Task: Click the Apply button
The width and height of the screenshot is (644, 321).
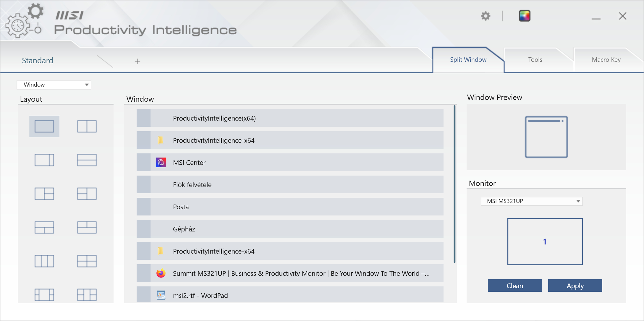Action: tap(575, 286)
